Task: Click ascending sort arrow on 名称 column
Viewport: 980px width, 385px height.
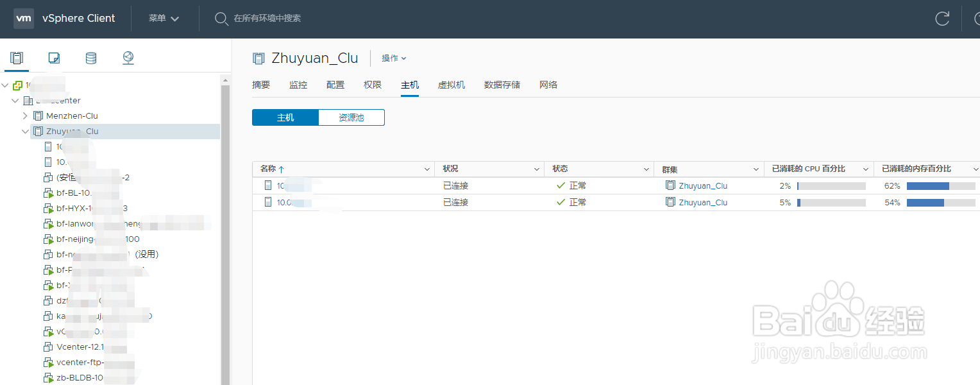Action: click(282, 169)
